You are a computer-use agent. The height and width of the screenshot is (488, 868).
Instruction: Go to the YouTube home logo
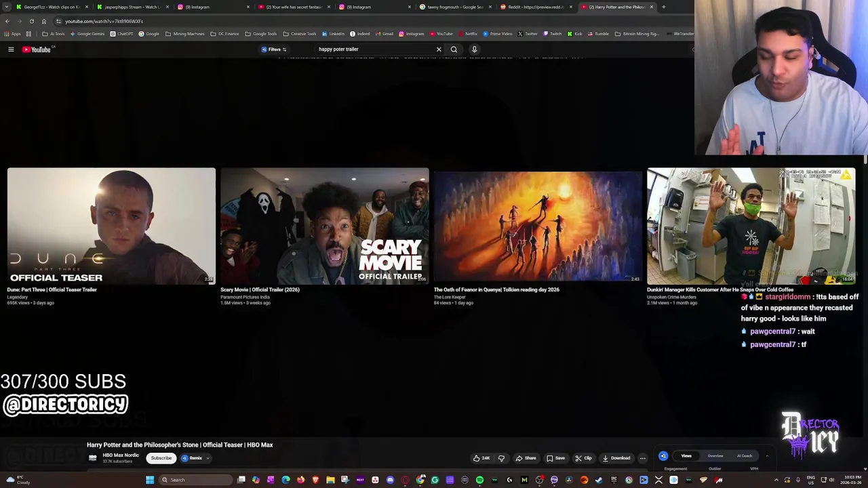tap(37, 49)
